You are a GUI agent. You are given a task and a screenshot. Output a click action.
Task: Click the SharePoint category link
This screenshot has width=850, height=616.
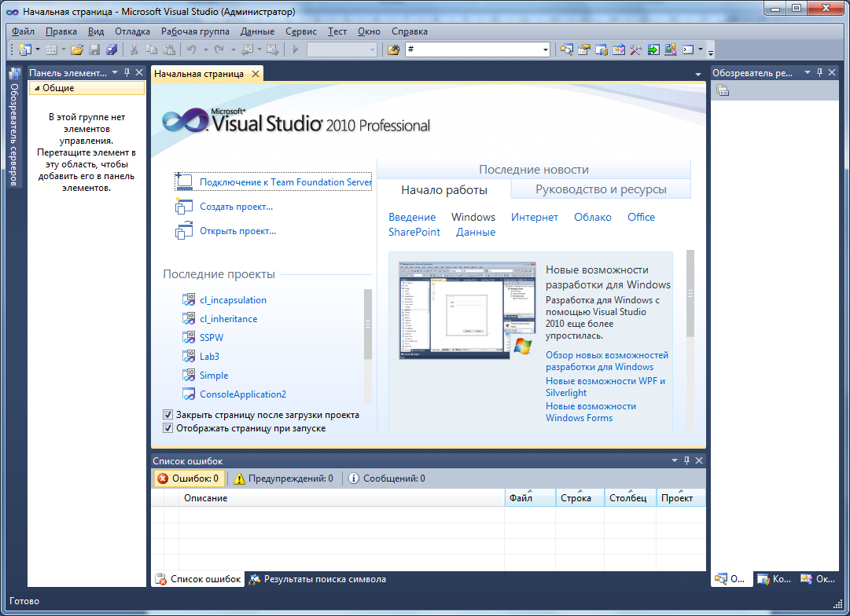coord(414,232)
